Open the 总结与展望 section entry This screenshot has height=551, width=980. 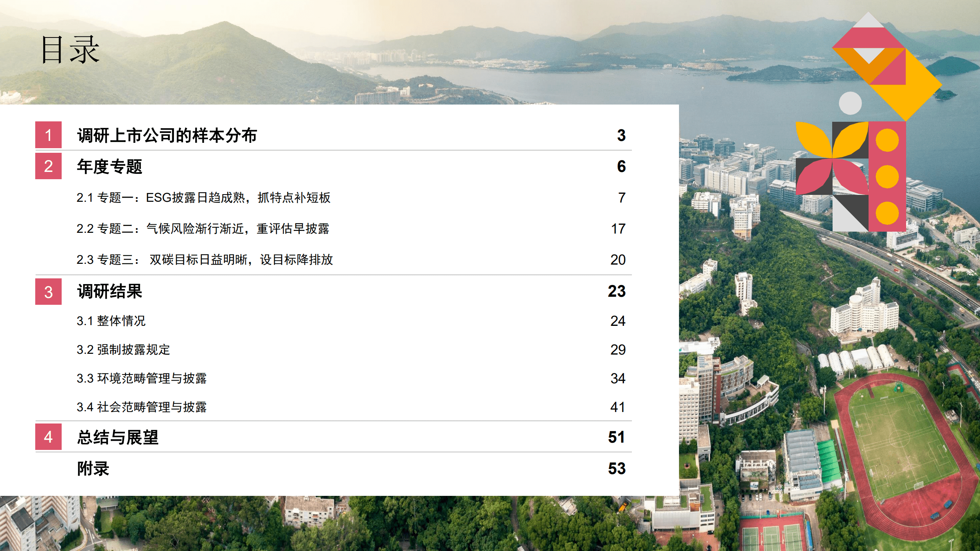click(119, 437)
